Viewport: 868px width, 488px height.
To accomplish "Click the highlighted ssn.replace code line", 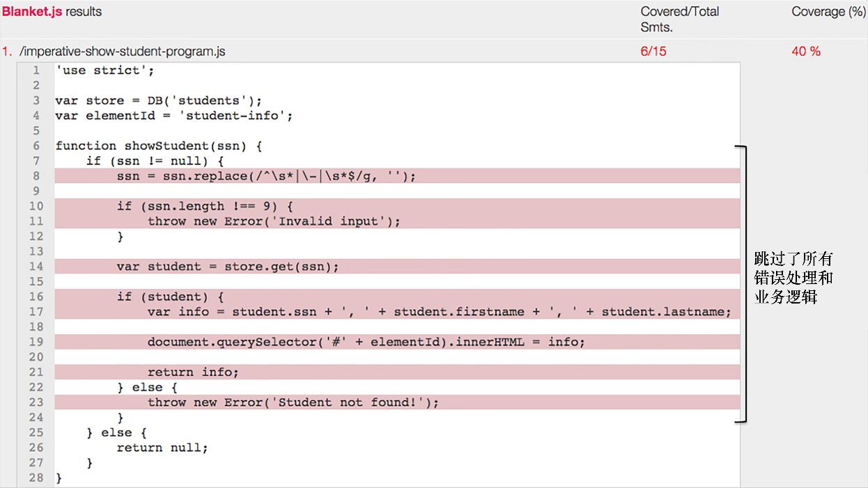I will click(x=265, y=176).
